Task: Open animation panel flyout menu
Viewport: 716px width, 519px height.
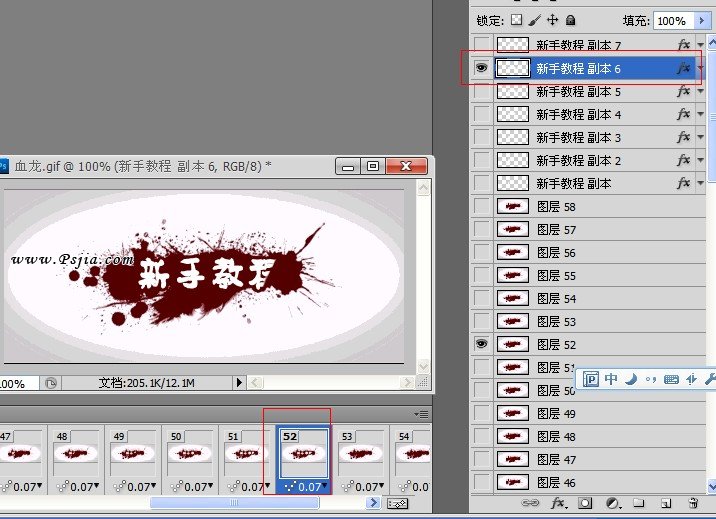Action: (421, 414)
